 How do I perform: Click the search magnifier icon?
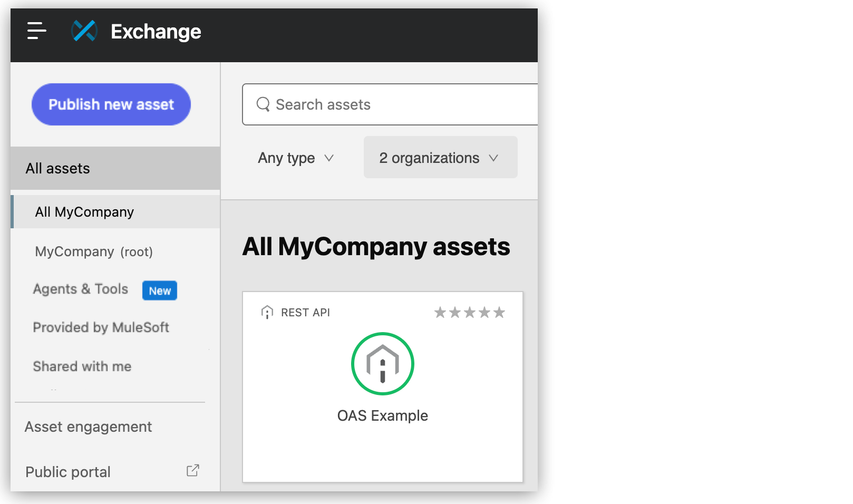263,104
